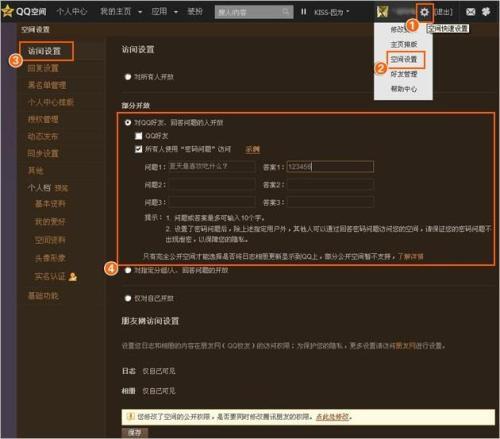The image size is (500, 439).
Task: Click the 保存 button at the bottom
Action: [134, 433]
